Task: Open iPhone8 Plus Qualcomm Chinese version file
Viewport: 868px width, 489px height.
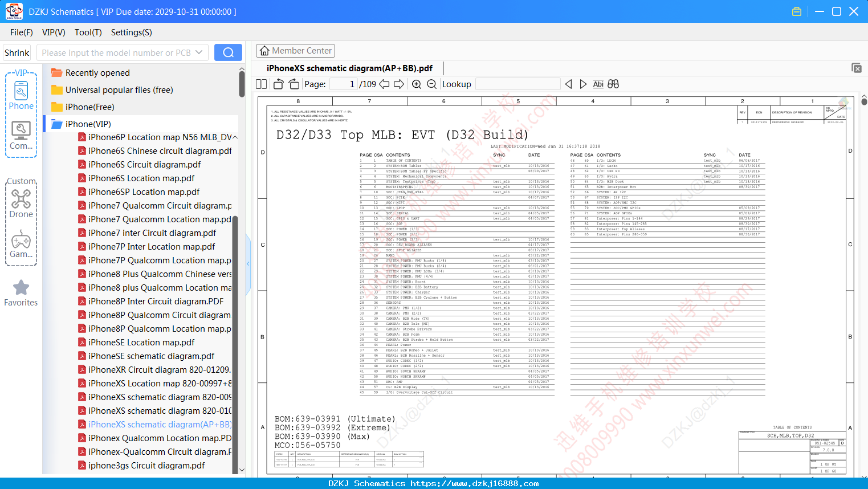Action: pos(154,274)
